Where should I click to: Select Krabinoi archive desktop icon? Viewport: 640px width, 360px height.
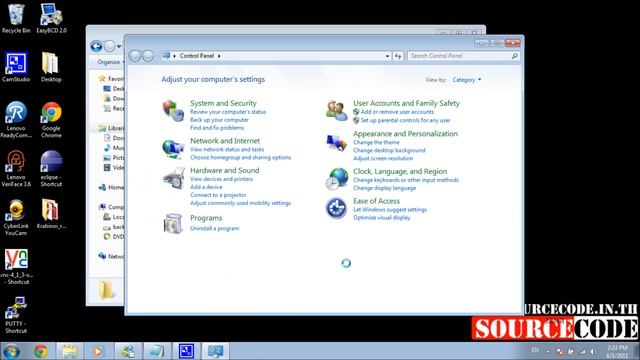pos(51,214)
